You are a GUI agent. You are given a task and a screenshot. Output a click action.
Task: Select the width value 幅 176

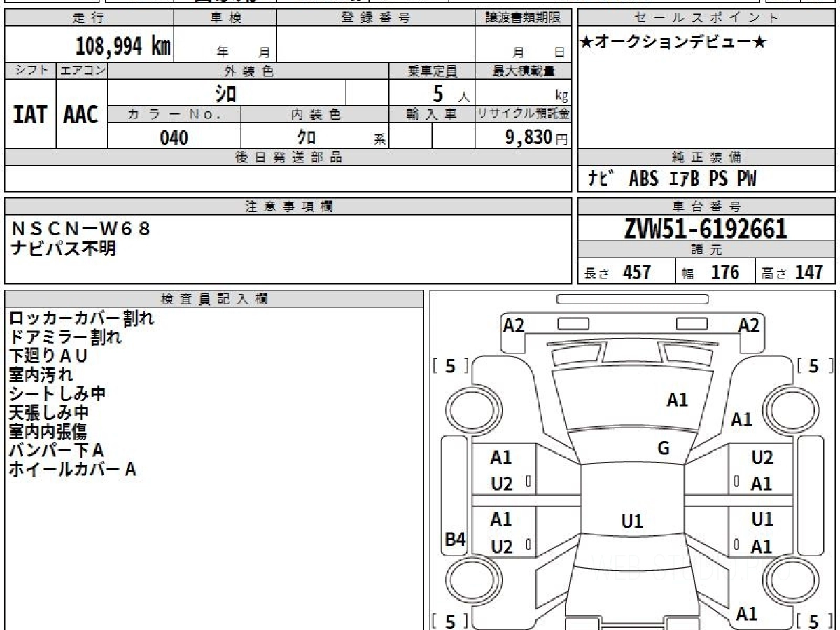(710, 272)
